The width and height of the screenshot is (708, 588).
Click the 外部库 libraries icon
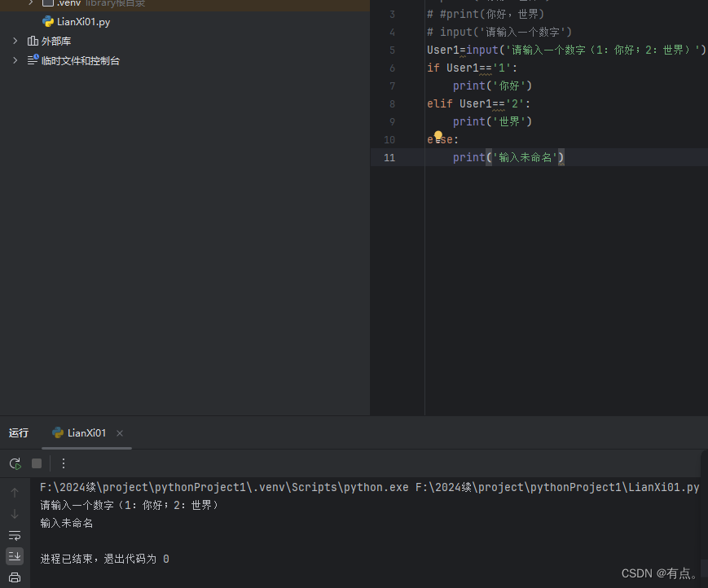click(32, 40)
